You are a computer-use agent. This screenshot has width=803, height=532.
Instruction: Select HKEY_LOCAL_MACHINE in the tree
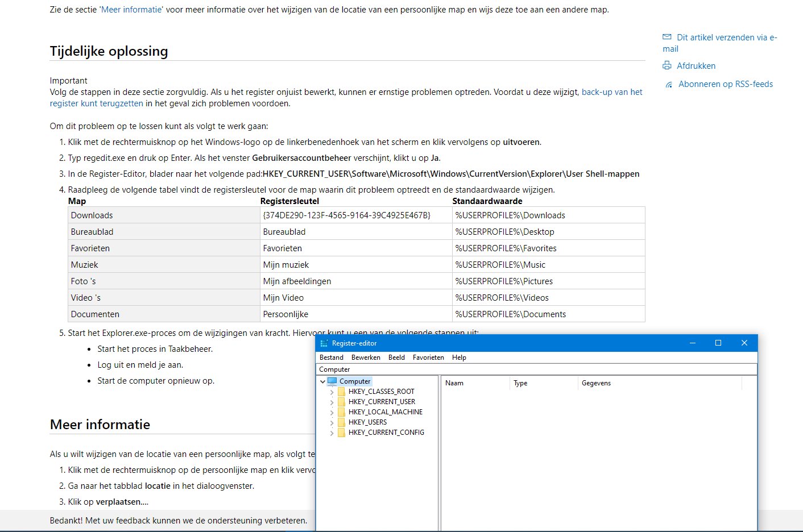(x=386, y=412)
